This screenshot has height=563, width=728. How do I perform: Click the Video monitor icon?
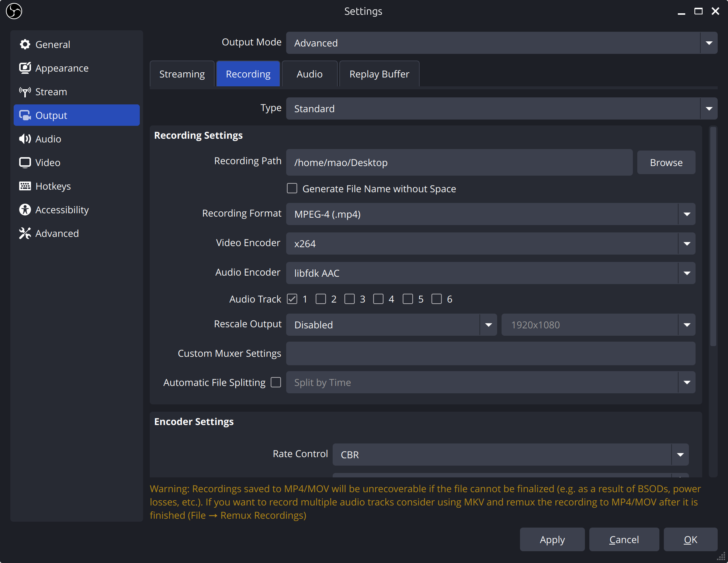click(25, 163)
